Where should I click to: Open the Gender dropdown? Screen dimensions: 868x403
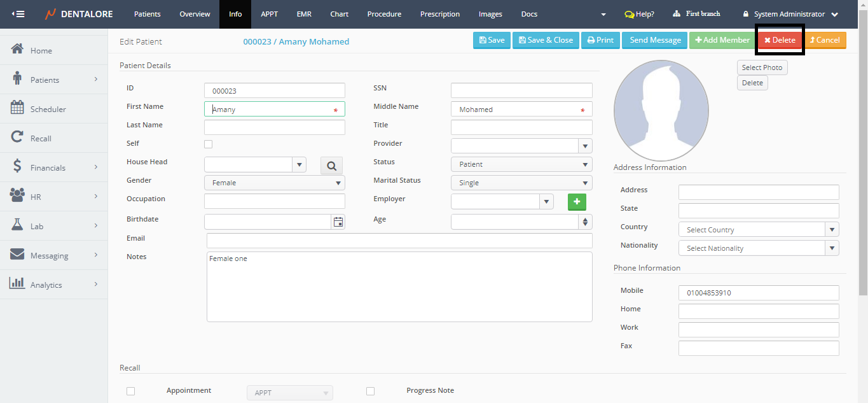coord(274,183)
